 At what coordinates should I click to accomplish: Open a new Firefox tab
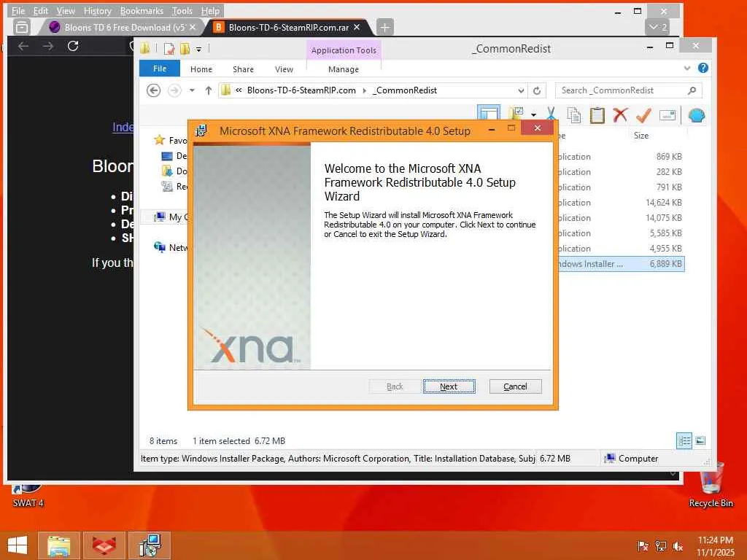tap(385, 27)
